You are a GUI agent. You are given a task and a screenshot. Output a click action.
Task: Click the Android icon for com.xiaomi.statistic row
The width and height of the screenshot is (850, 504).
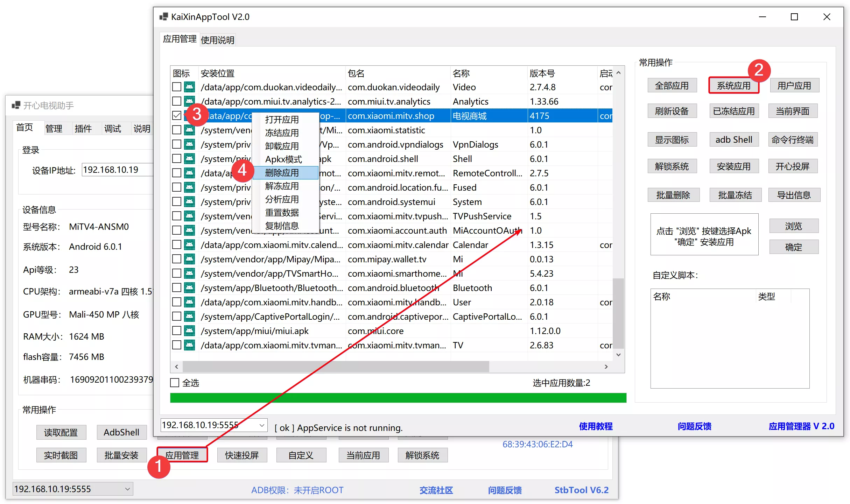(x=189, y=130)
